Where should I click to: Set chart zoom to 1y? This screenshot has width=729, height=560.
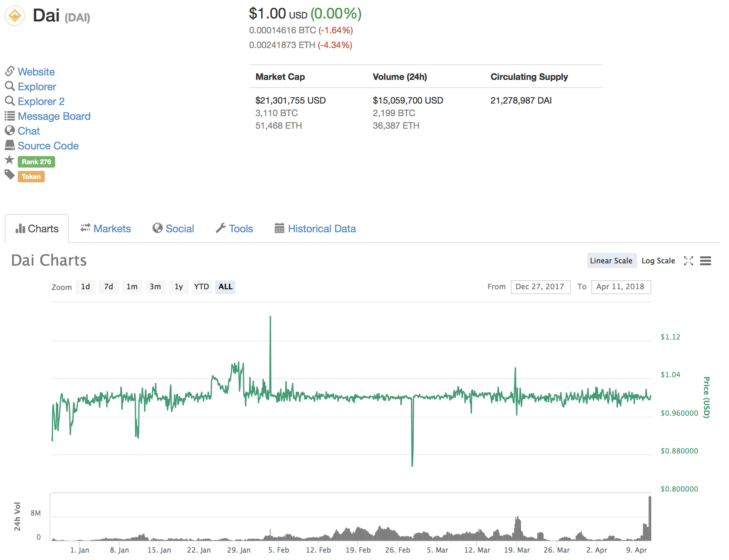click(178, 287)
